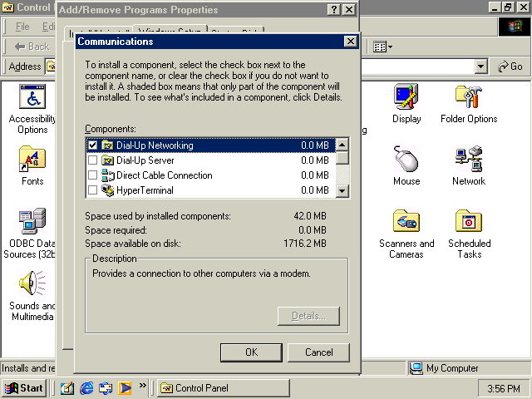This screenshot has height=399, width=532.
Task: Open the Mouse control panel icon
Action: (x=406, y=159)
